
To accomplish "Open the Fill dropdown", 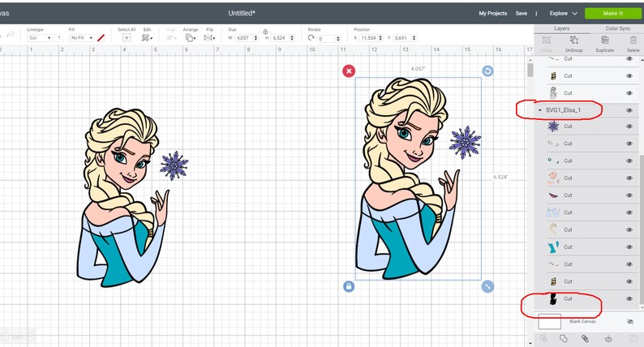I will tap(81, 38).
